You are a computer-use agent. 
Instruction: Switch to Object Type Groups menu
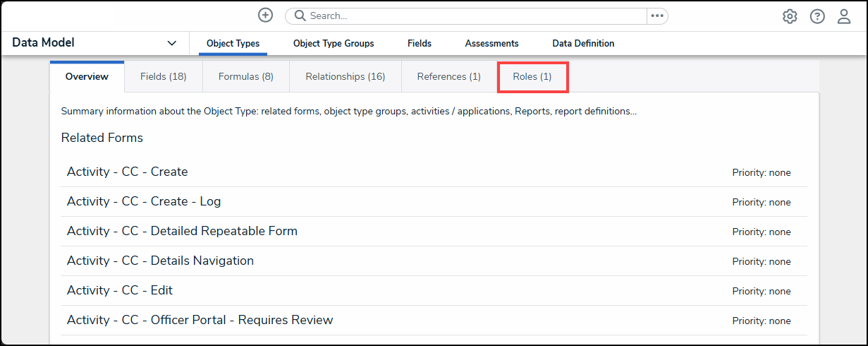pyautogui.click(x=334, y=44)
